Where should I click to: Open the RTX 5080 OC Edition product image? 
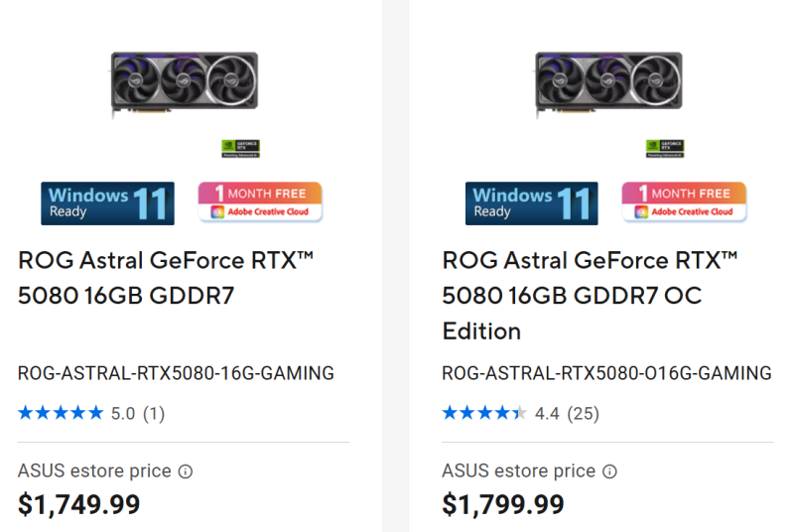[x=608, y=86]
